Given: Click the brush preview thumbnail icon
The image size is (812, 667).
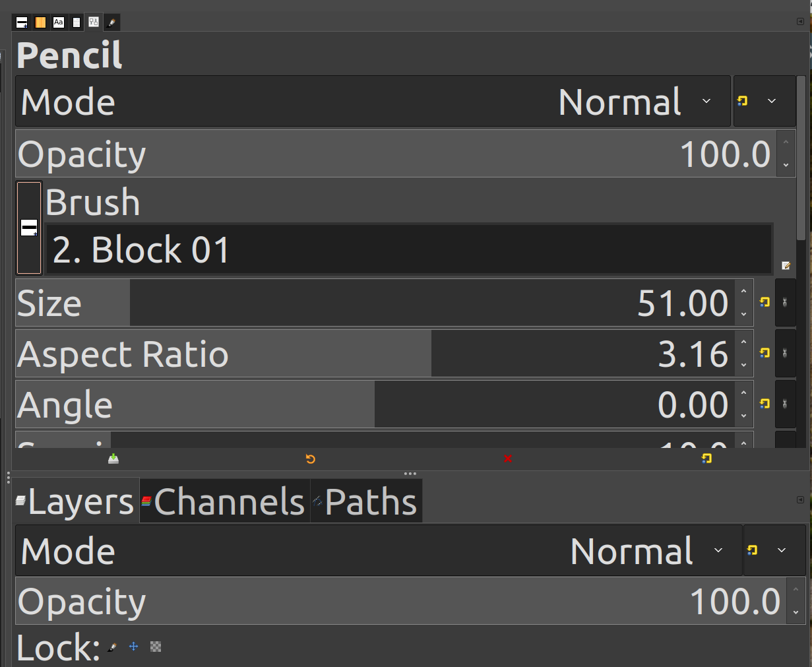Looking at the screenshot, I should coord(29,228).
